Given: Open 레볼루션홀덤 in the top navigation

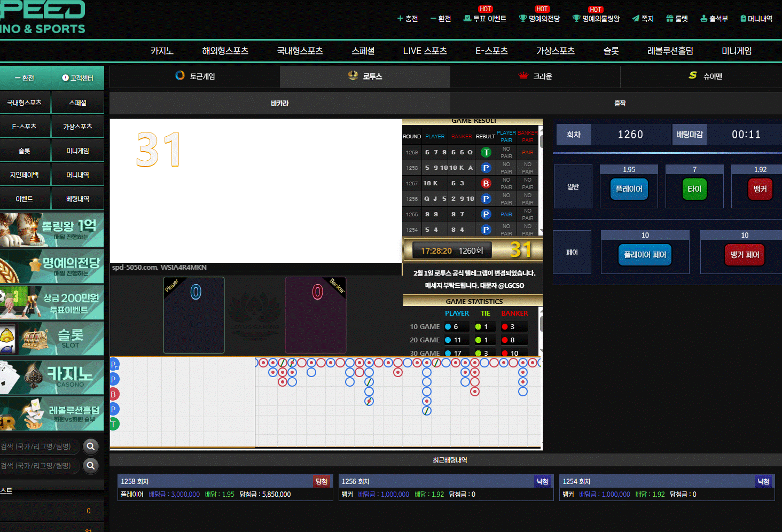Looking at the screenshot, I should (670, 51).
